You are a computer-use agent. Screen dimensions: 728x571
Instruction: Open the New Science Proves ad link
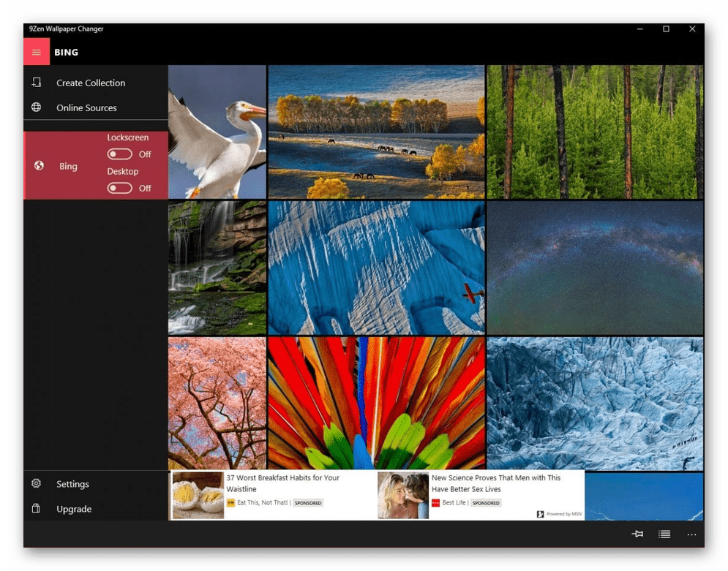click(495, 483)
